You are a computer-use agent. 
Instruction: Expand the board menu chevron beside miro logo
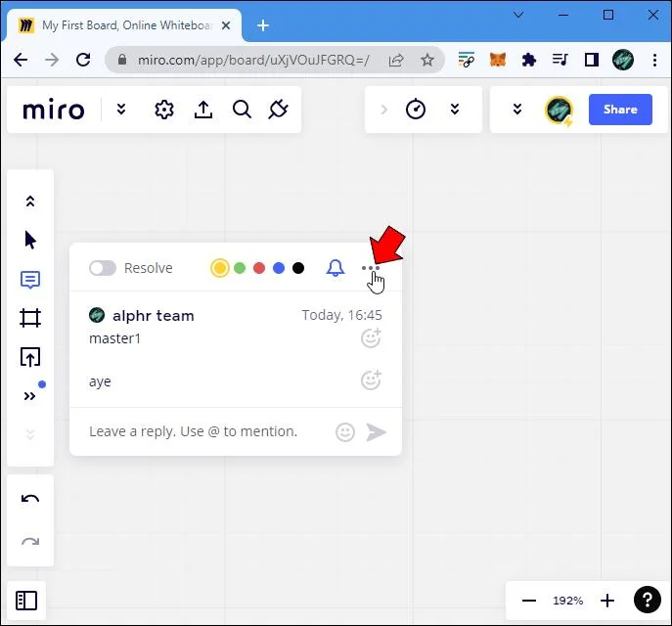point(121,110)
